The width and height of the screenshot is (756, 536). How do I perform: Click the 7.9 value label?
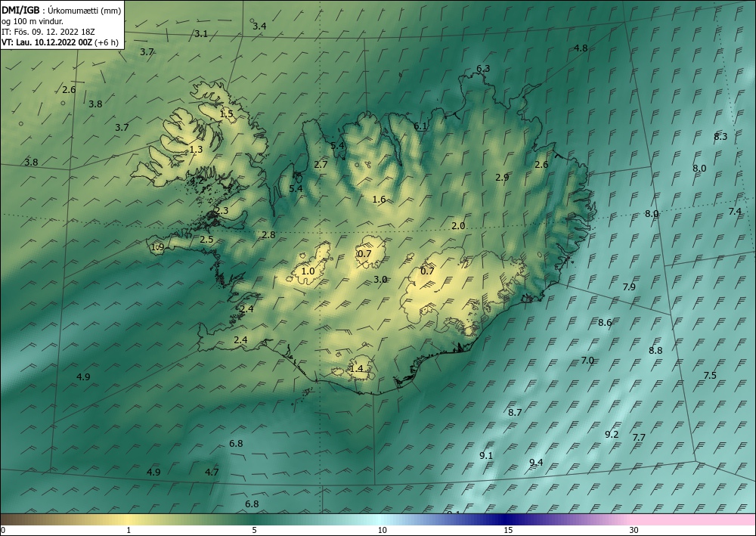(x=629, y=287)
